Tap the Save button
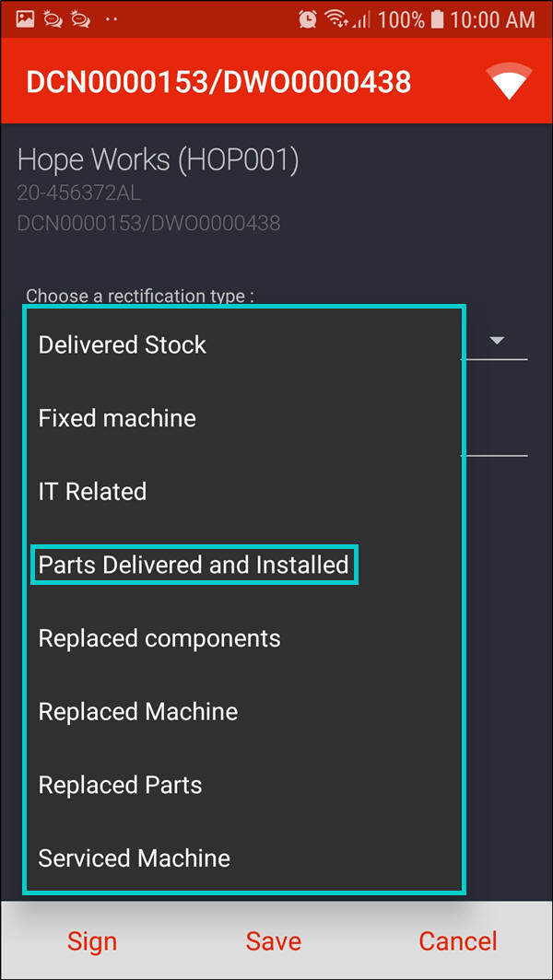553x980 pixels. [x=274, y=940]
